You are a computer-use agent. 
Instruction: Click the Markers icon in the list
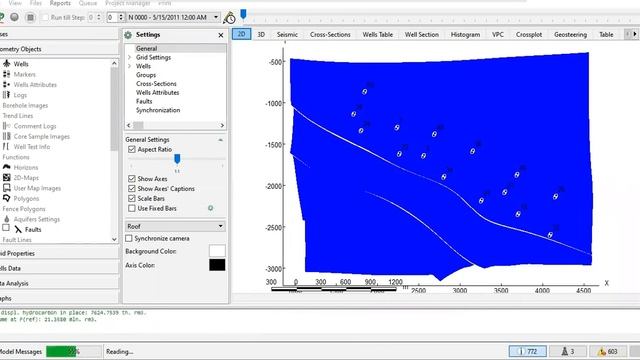(x=7, y=74)
